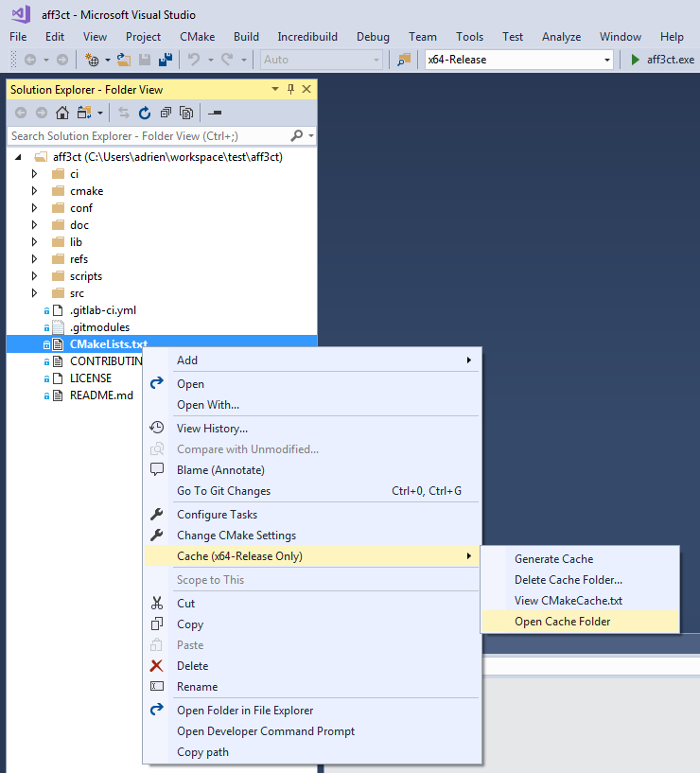This screenshot has height=773, width=700.
Task: Choose Open With... from context menu
Action: (x=312, y=405)
